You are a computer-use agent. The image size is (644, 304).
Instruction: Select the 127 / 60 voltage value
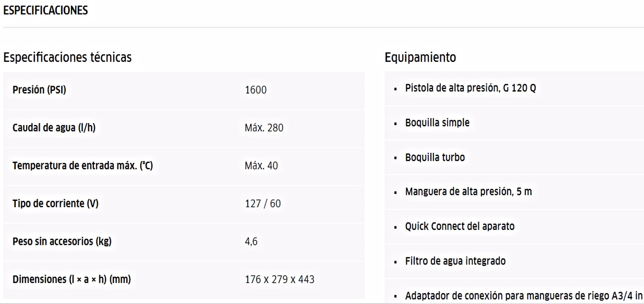tap(263, 203)
